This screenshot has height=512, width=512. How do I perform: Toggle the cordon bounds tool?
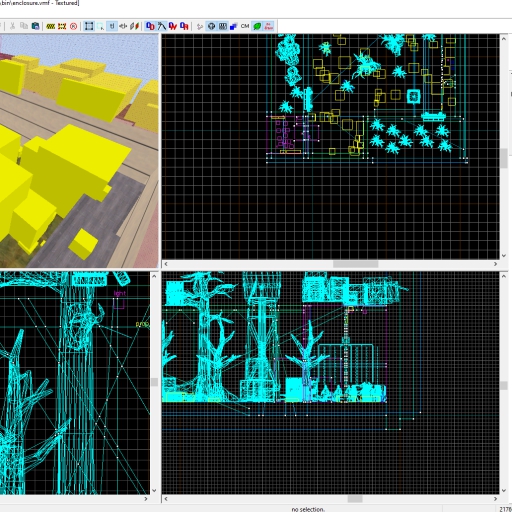[x=51, y=26]
